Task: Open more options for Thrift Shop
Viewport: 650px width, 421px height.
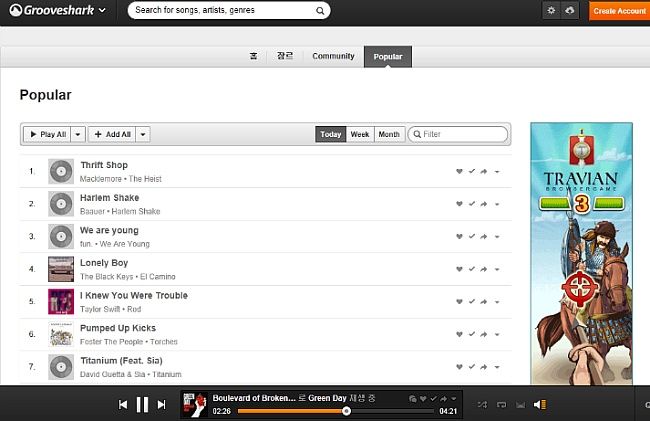Action: [497, 172]
